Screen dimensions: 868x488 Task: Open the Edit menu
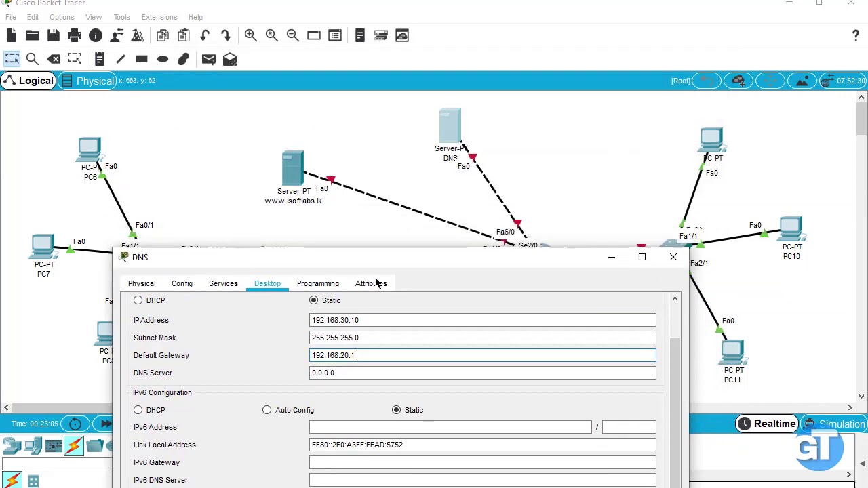pos(33,17)
